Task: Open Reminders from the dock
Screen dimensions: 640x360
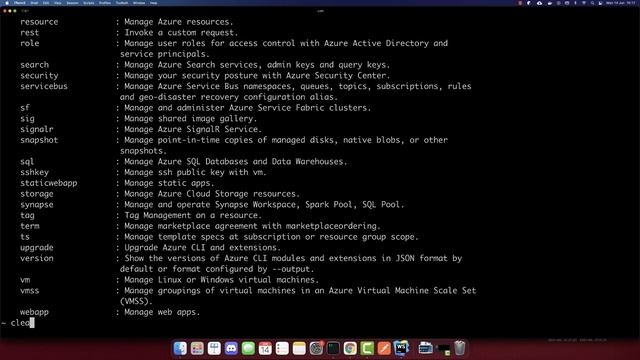Action: pyautogui.click(x=282, y=348)
